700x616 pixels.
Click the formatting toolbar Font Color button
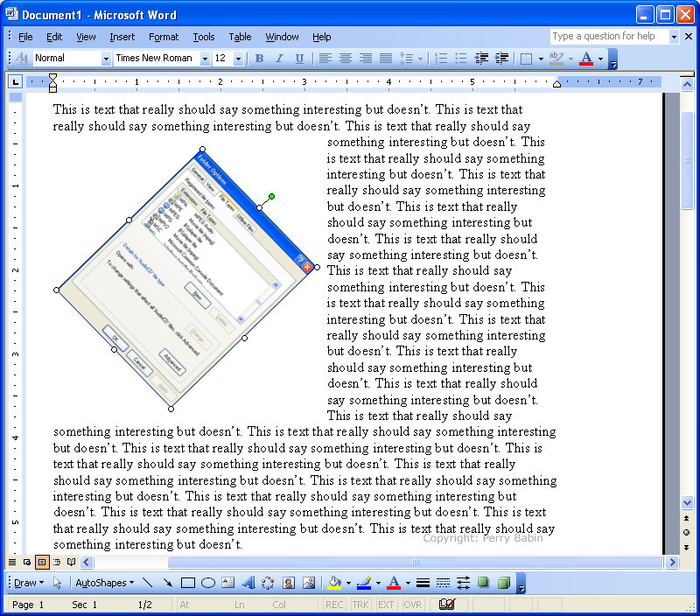[x=586, y=59]
